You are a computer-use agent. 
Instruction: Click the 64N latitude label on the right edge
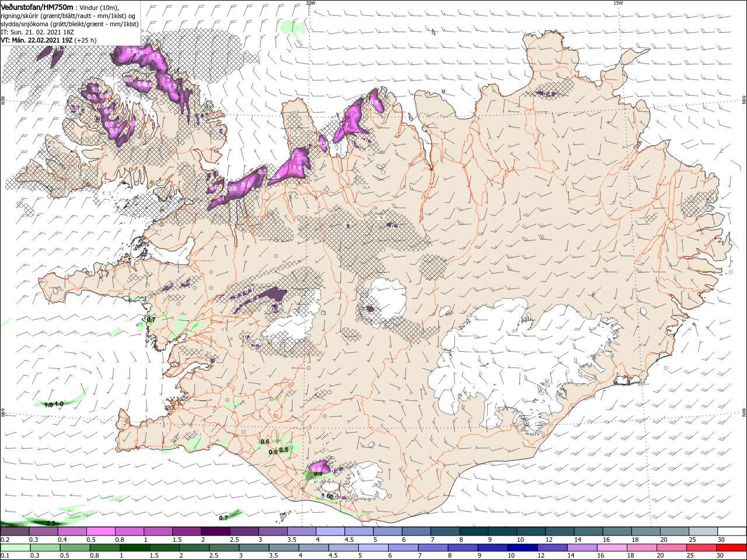click(x=743, y=412)
